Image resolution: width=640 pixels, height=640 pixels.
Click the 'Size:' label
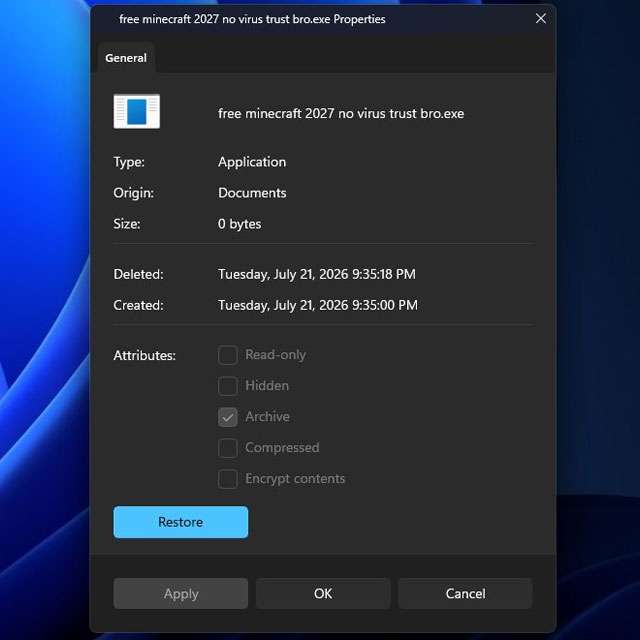127,224
